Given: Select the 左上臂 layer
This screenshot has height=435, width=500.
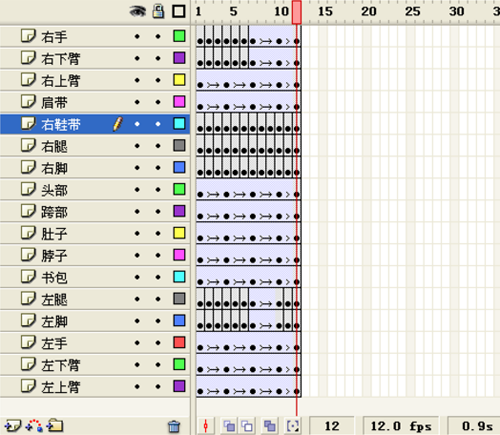Looking at the screenshot, I should point(95,387).
